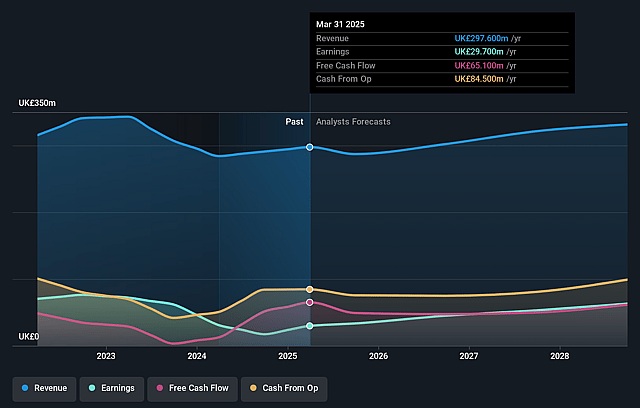This screenshot has width=640, height=408.
Task: Select the blue Revenue data point marker
Action: [x=310, y=147]
